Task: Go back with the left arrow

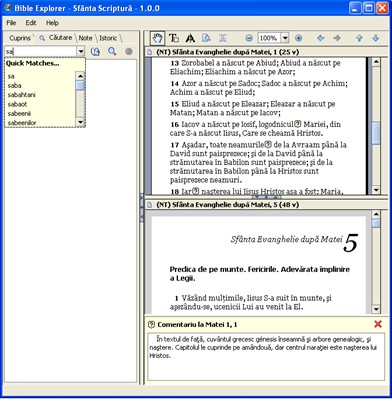Action: coord(321,38)
